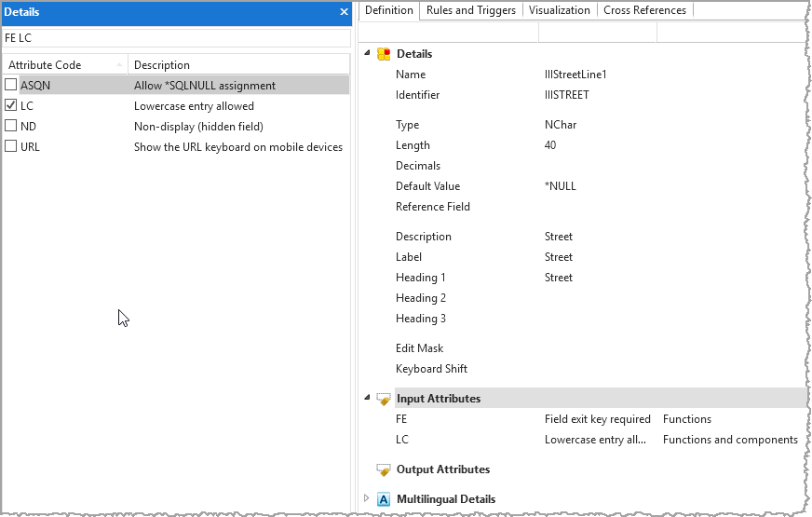Open the Visualization tab
Screen dimensions: 812x517
click(x=559, y=10)
